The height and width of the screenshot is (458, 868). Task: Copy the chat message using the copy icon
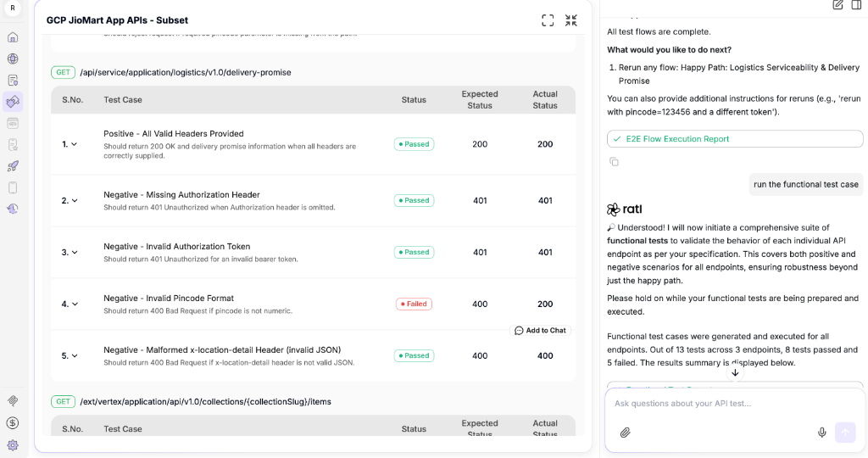(x=614, y=161)
